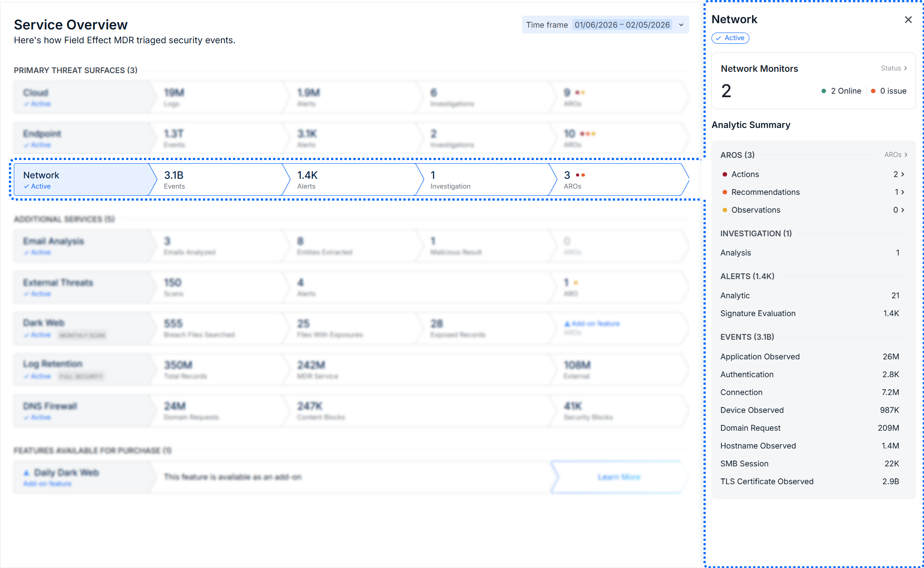Click the Status link in Network Monitors
This screenshot has height=568, width=924.
pos(894,68)
